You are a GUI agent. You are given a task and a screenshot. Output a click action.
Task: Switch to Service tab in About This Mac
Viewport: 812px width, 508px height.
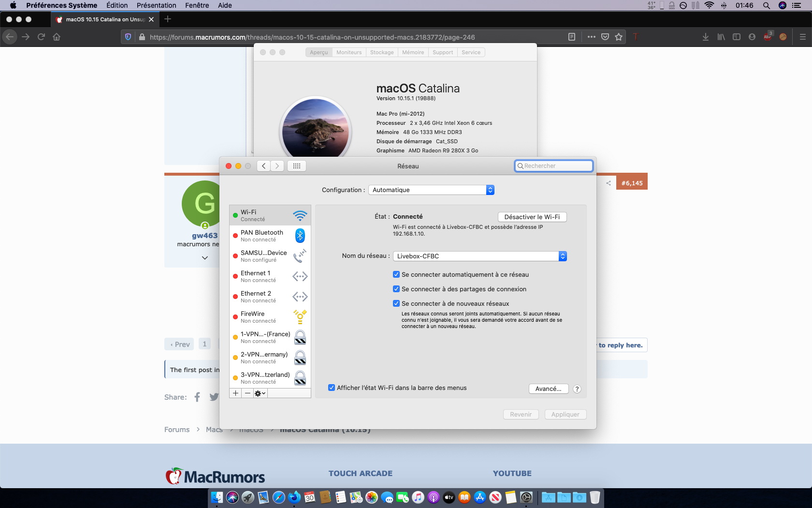(x=471, y=52)
